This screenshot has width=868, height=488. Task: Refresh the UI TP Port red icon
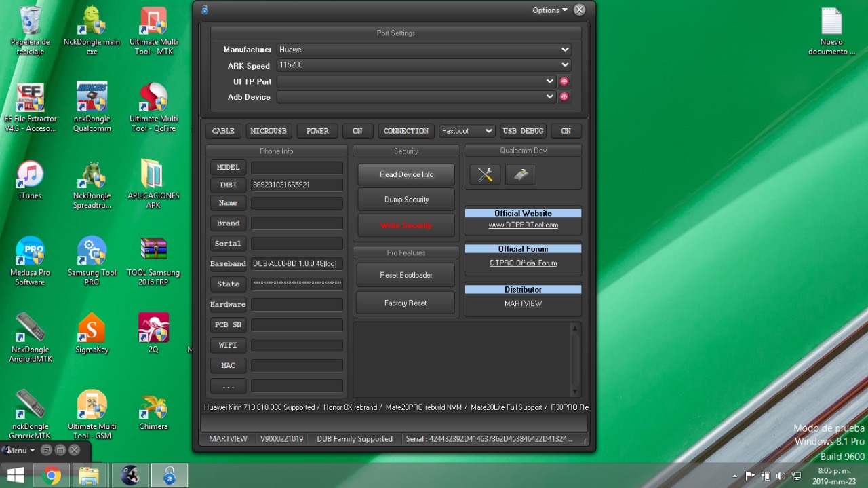click(x=564, y=81)
